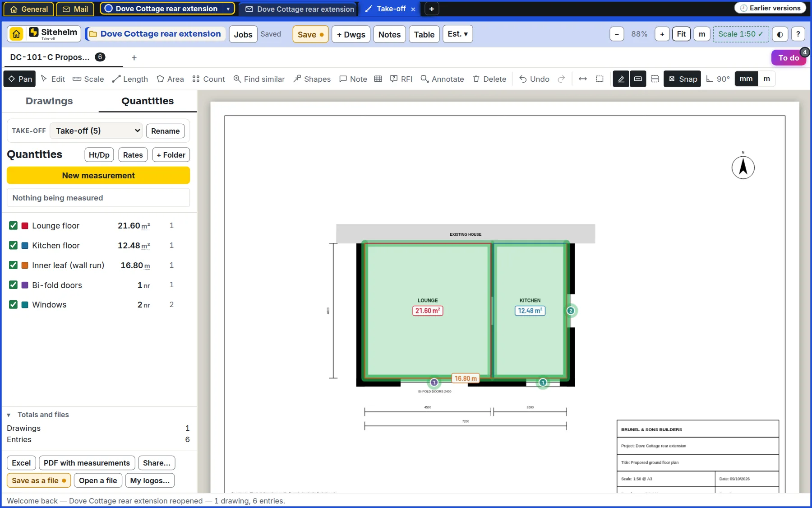Click the table grid icon in toolbar

[378, 79]
